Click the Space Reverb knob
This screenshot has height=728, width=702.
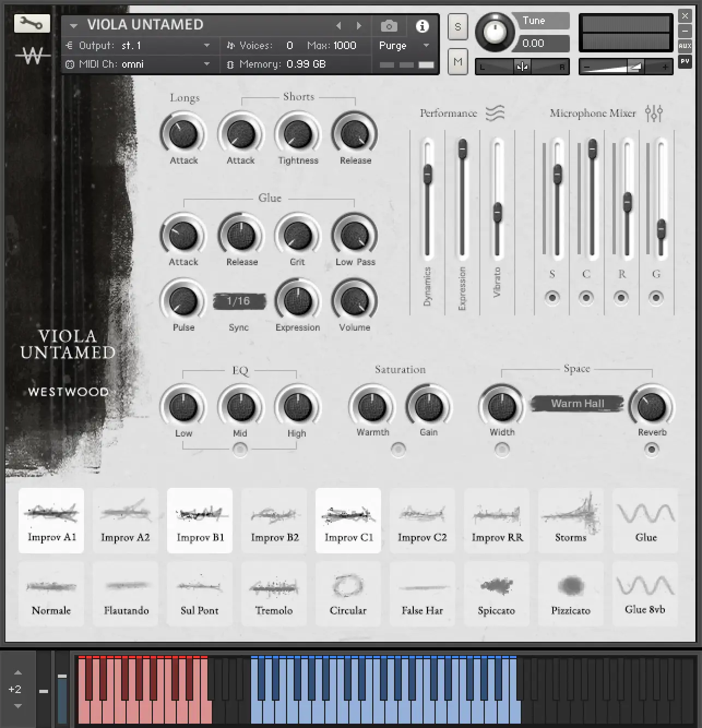click(x=652, y=407)
